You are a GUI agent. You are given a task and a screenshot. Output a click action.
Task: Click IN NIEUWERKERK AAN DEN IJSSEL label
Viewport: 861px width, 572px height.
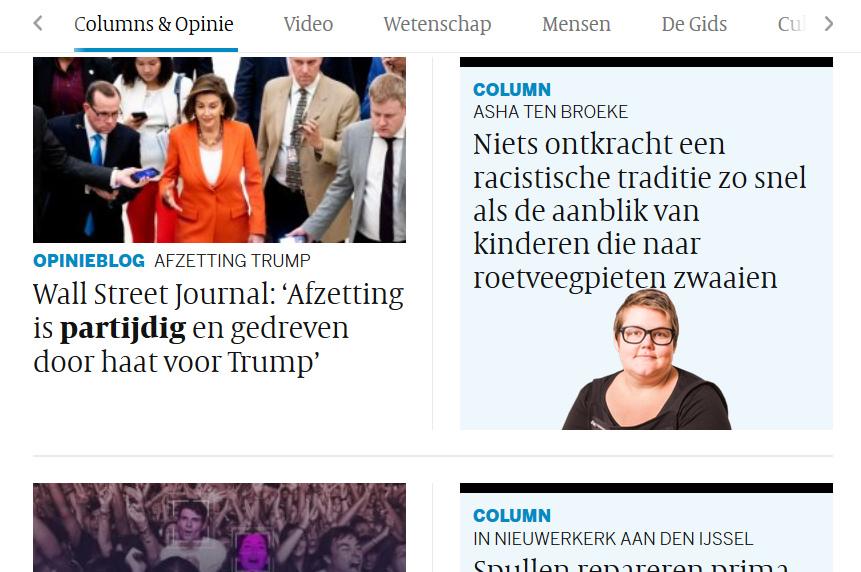(613, 539)
